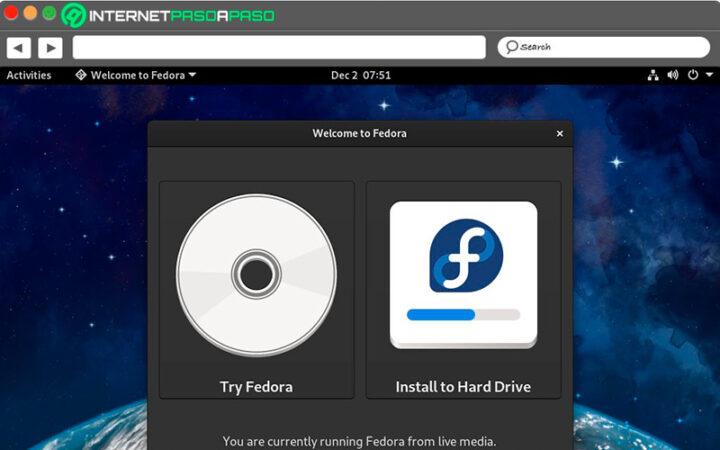This screenshot has height=450, width=720.
Task: Click the green maximize window button
Action: click(50, 13)
